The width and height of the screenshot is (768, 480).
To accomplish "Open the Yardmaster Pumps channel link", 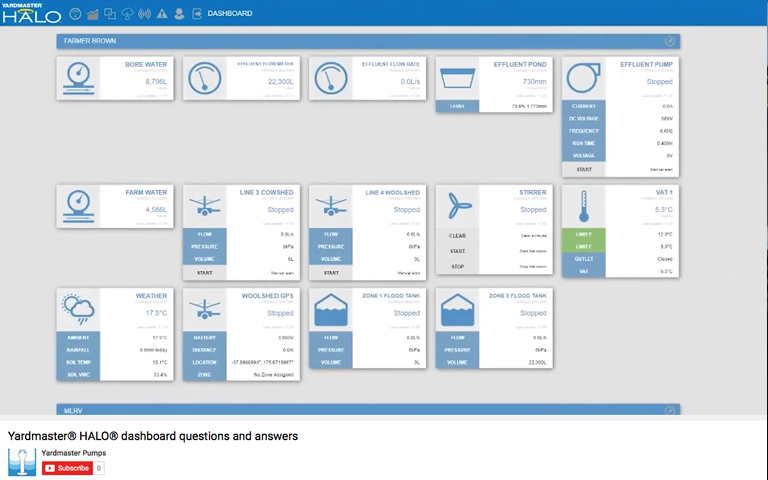I will click(73, 453).
